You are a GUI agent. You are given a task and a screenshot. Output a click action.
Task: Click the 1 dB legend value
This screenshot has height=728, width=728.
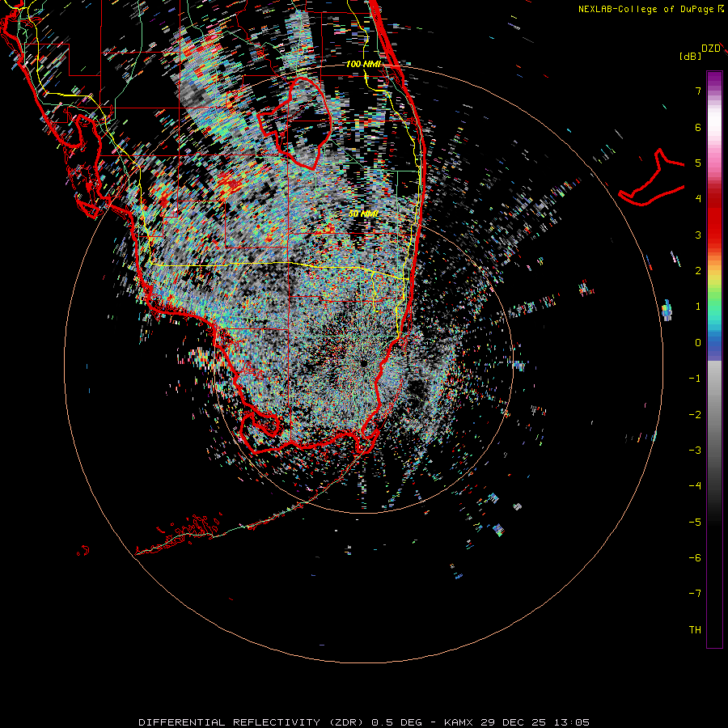coord(698,307)
